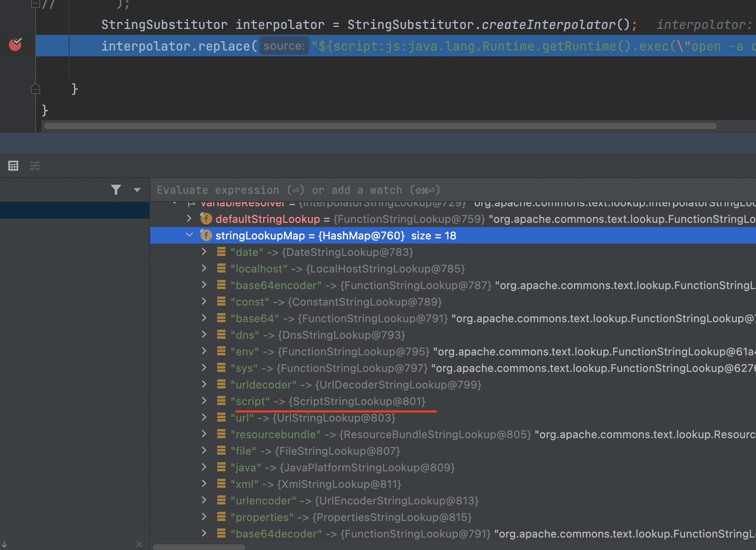
Task: Click the entry icon beside "const"
Action: pos(221,301)
